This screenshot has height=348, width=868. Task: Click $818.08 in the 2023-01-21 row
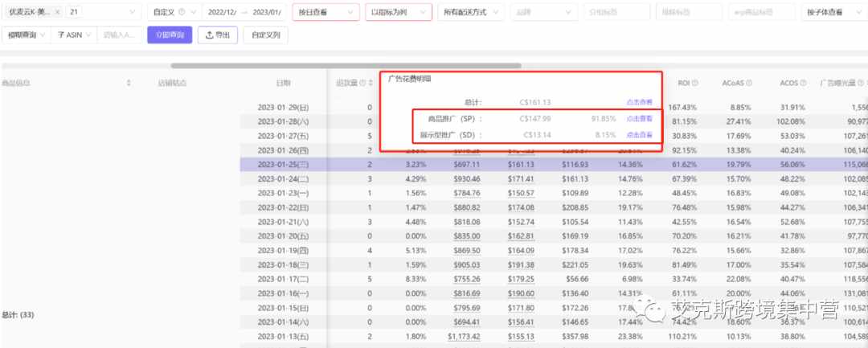point(466,222)
